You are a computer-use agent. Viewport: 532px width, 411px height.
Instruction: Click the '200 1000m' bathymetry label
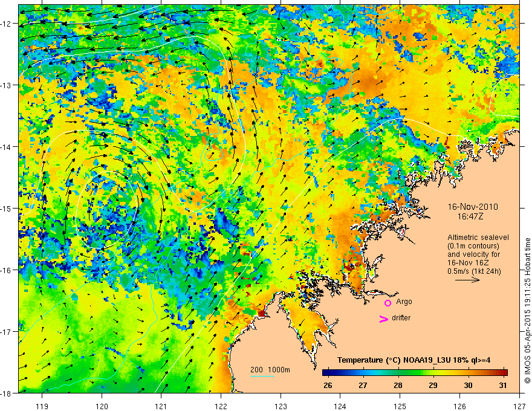click(270, 370)
